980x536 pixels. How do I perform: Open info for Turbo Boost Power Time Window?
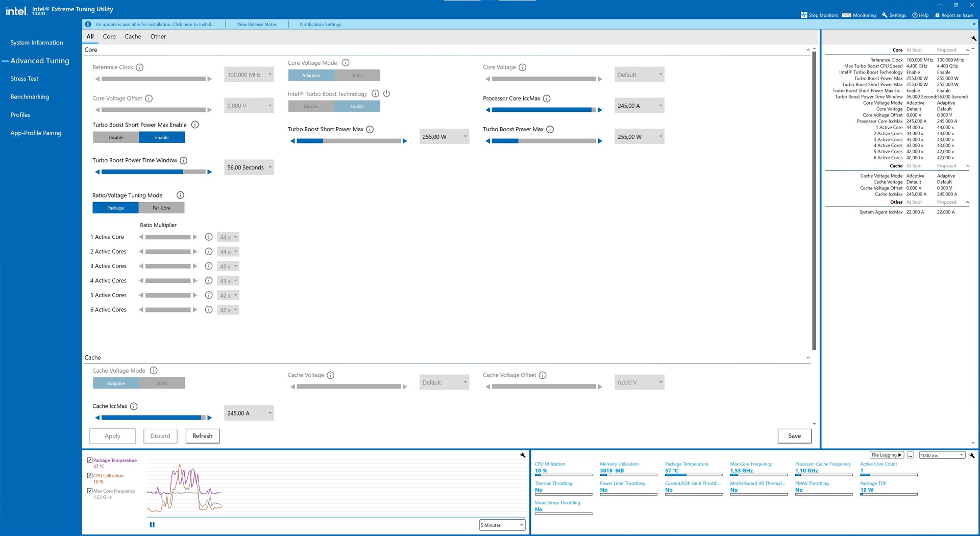(184, 160)
